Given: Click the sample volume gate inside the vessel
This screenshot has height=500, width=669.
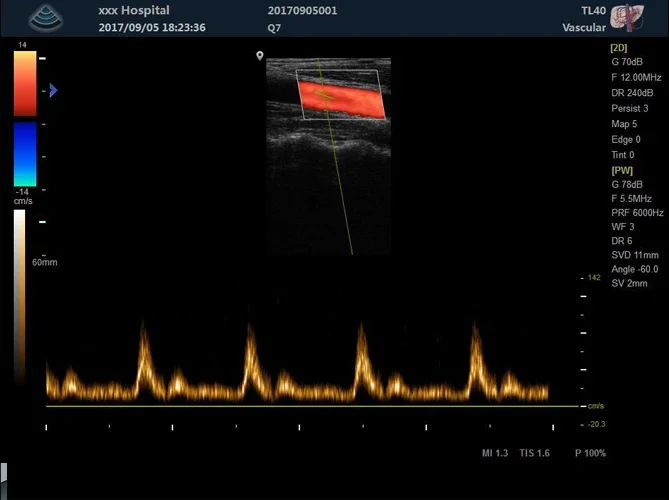Looking at the screenshot, I should [x=322, y=95].
